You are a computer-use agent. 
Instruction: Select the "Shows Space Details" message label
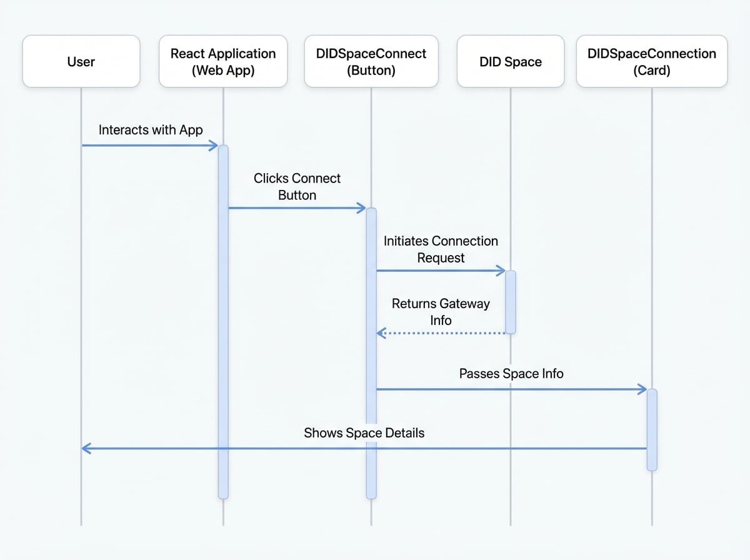[x=364, y=433]
